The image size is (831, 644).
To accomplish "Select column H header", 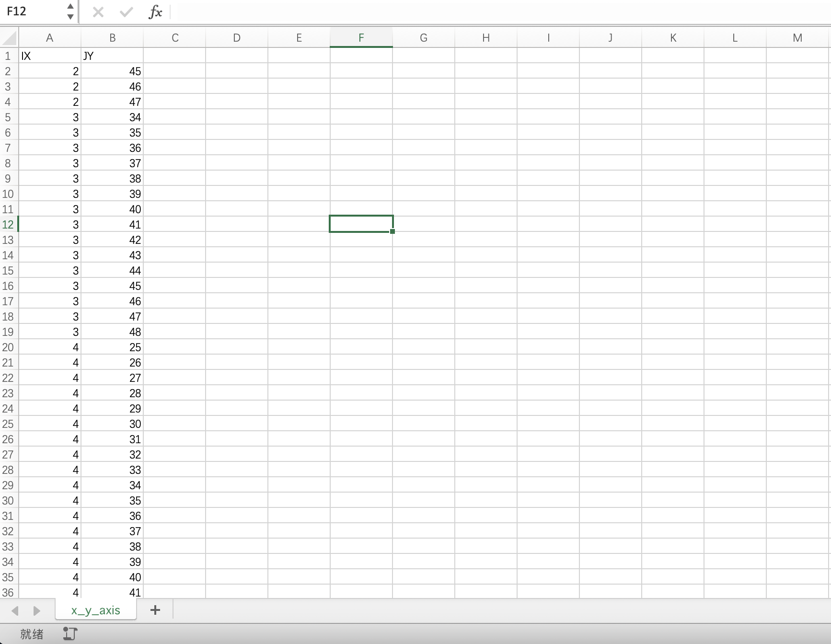I will click(x=486, y=38).
